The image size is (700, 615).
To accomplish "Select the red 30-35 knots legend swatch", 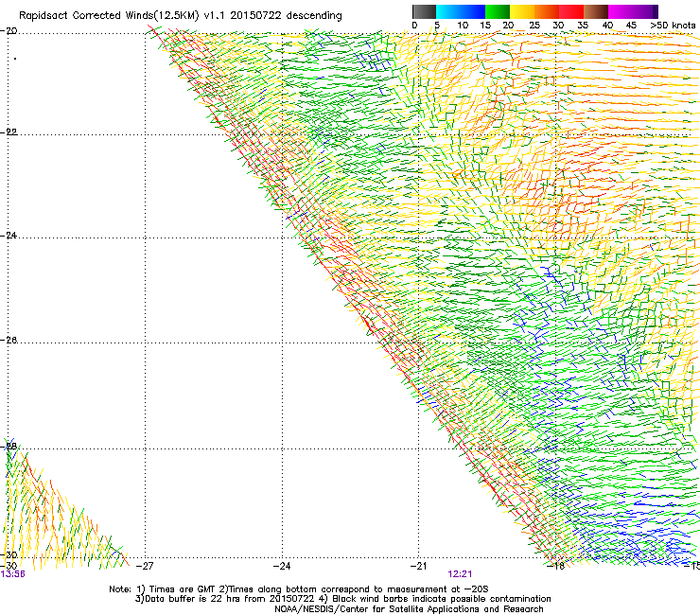I will pyautogui.click(x=571, y=11).
